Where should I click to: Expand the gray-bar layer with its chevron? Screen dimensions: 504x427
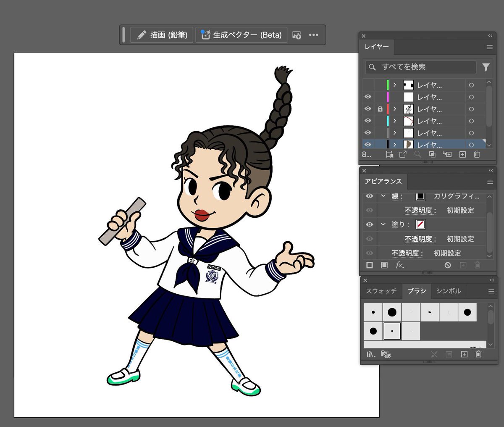pos(395,133)
